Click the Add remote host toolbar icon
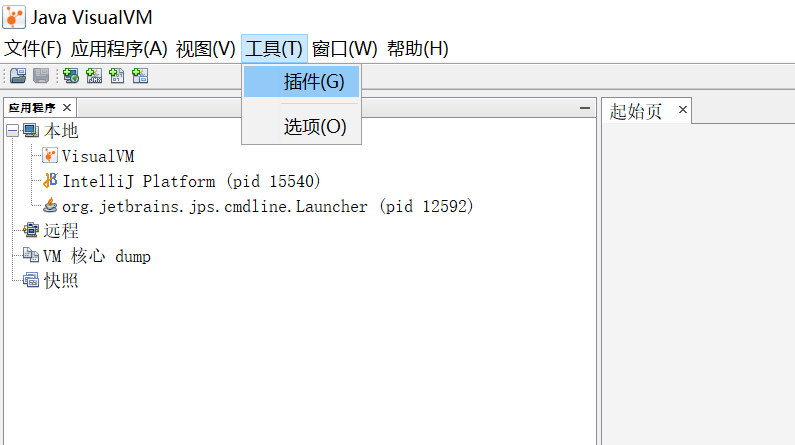Screen dimensions: 795x445 (71, 76)
